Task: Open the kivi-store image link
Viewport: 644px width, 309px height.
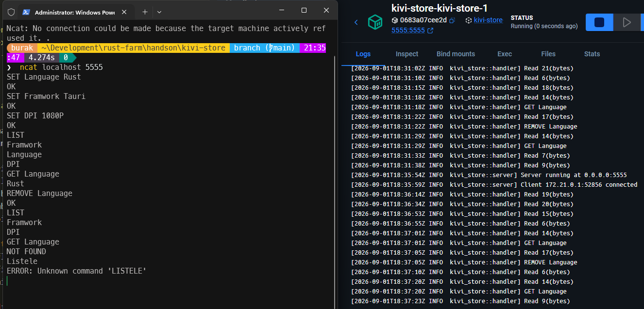Action: (488, 20)
